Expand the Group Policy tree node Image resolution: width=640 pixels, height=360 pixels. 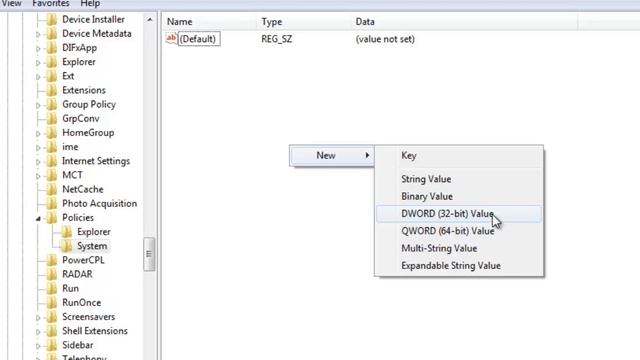click(x=38, y=106)
